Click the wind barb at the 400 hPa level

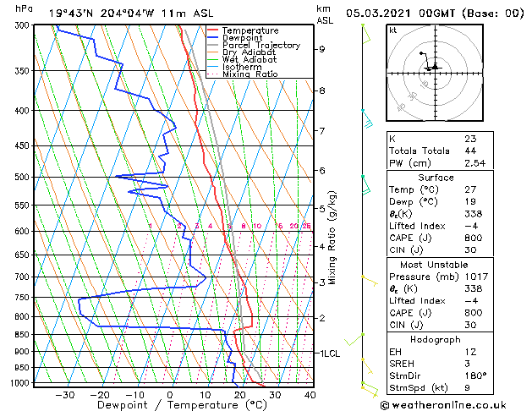(367, 118)
